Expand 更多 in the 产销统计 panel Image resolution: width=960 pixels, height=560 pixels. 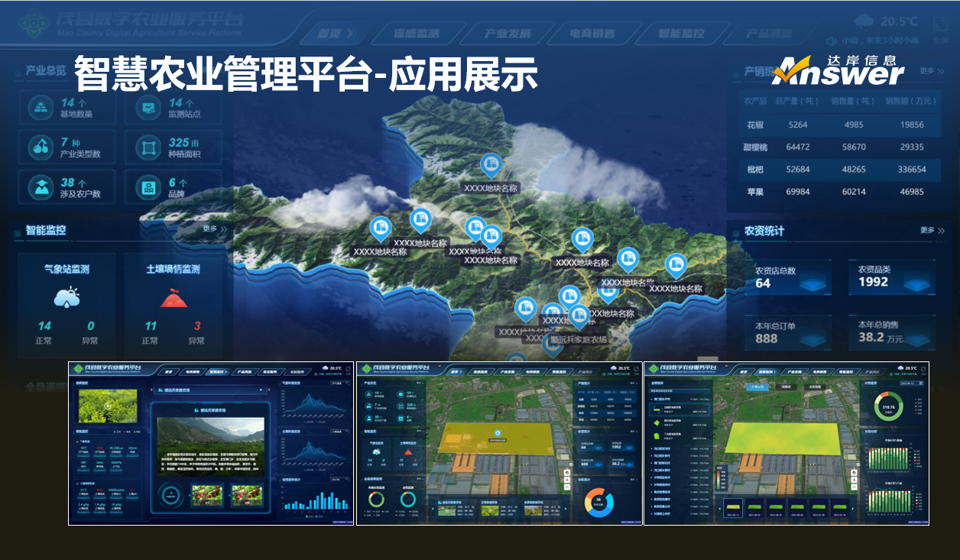930,71
